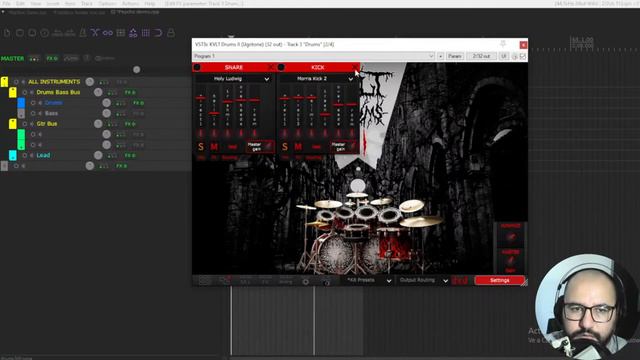Click the Redo toolbar icon
640x360 pixels.
click(x=70, y=33)
